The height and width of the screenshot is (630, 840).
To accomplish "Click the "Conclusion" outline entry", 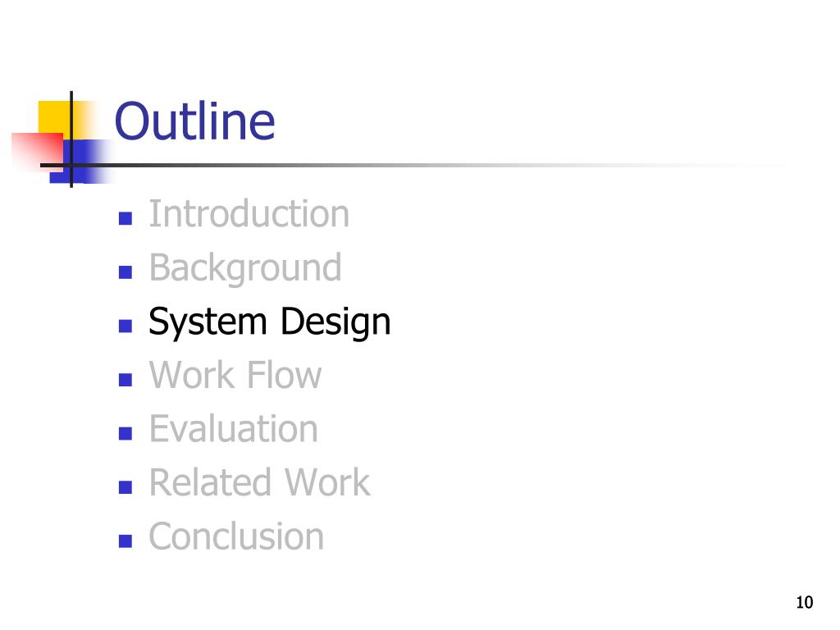I will tap(236, 536).
